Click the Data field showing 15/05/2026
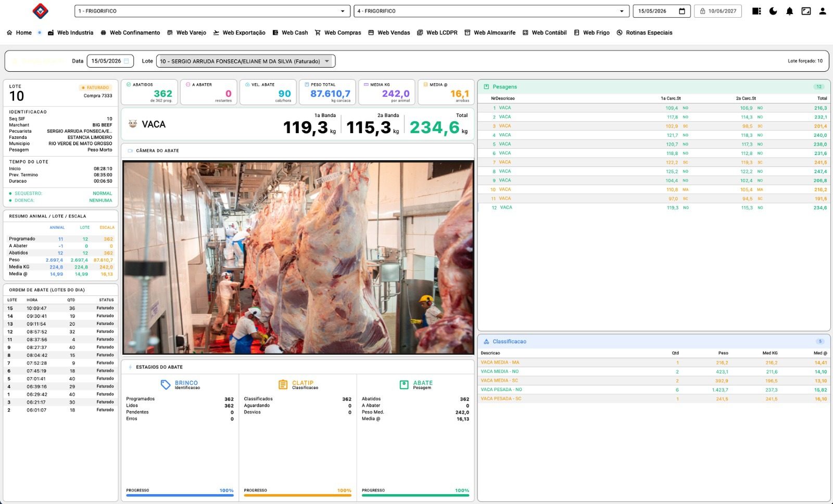The image size is (833, 504). coord(110,61)
